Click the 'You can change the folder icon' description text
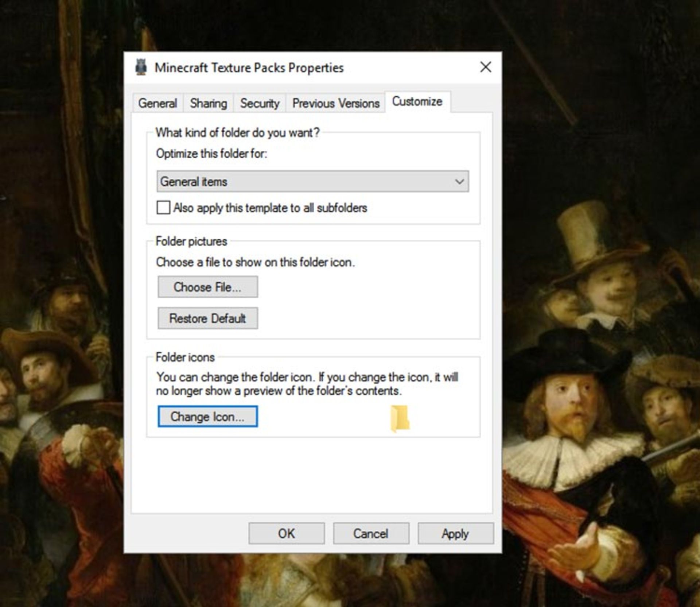700x607 pixels. click(x=307, y=384)
